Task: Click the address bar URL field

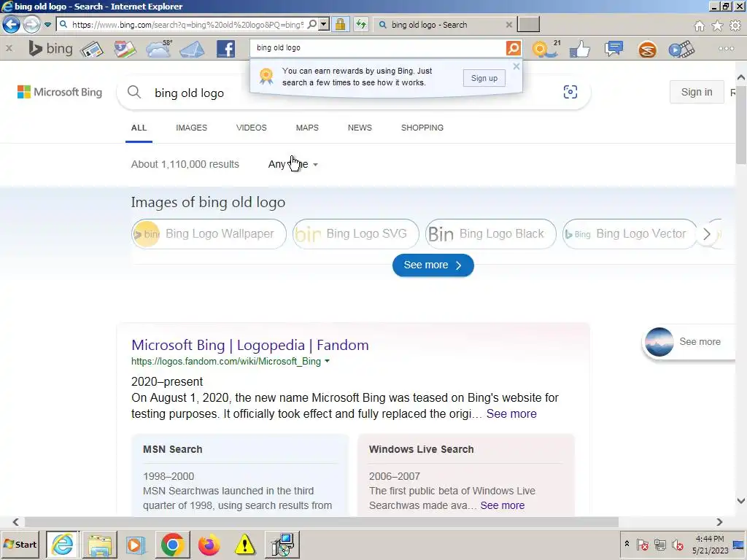Action: click(187, 25)
